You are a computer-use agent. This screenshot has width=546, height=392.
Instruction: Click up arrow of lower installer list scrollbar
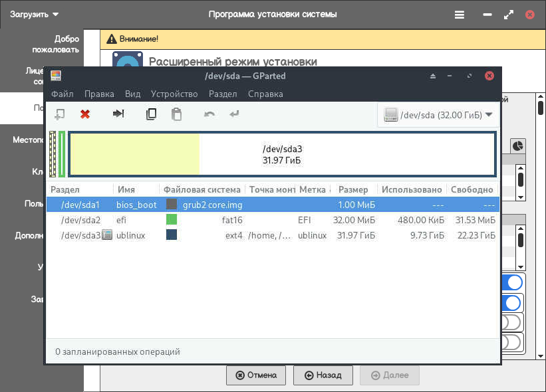tap(521, 229)
